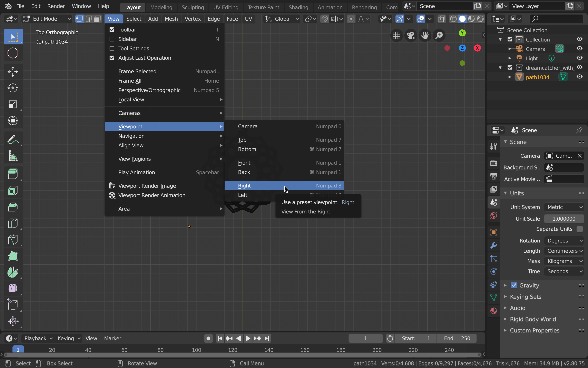Image resolution: width=588 pixels, height=368 pixels.
Task: Select the Transform tool
Action: tap(13, 120)
